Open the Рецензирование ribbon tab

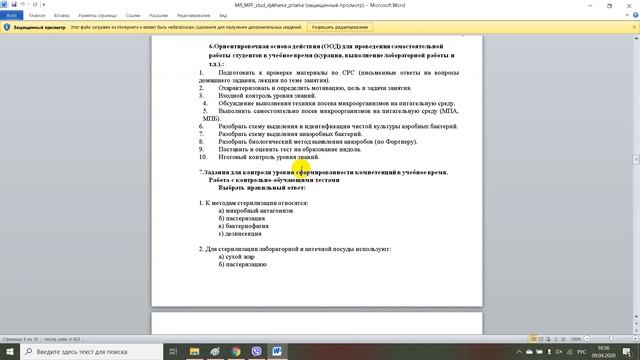[x=193, y=16]
